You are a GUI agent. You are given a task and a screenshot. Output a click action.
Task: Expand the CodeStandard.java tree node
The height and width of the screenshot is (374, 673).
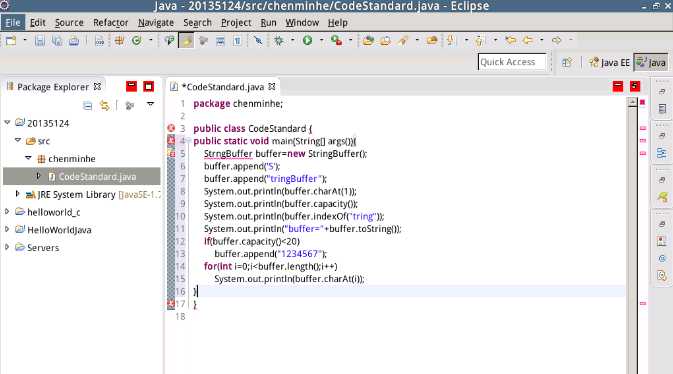click(38, 176)
